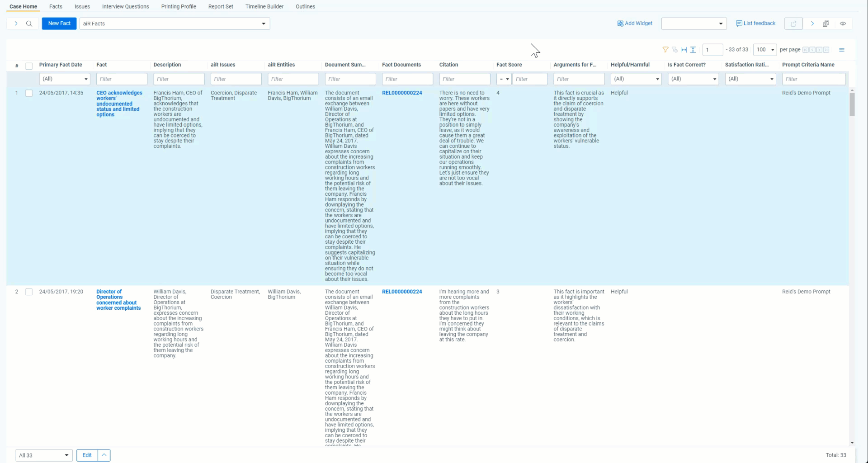Go to first page pagination icon
Screen dimensions: 868x463
pyautogui.click(x=806, y=50)
